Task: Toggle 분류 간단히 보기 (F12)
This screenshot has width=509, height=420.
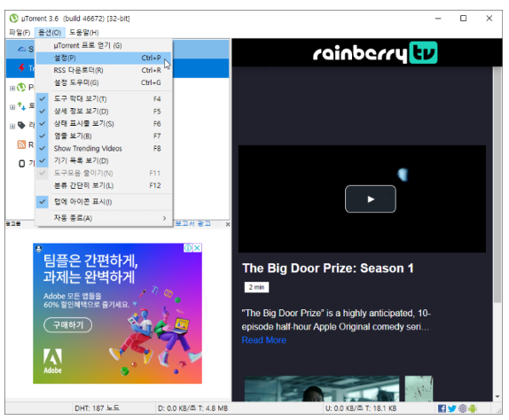Action: click(103, 185)
